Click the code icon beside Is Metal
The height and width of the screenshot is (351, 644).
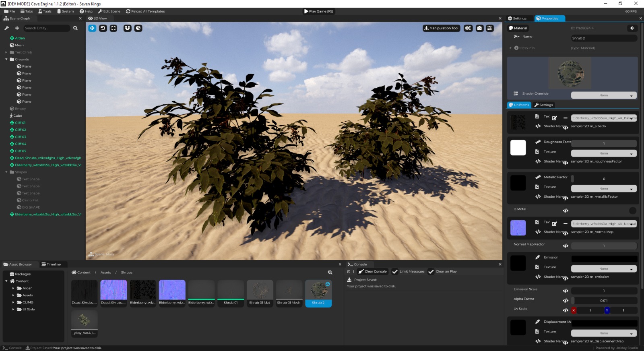(566, 211)
